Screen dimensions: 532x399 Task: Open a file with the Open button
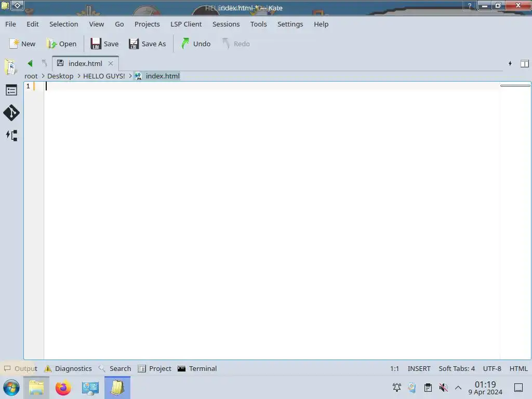61,44
